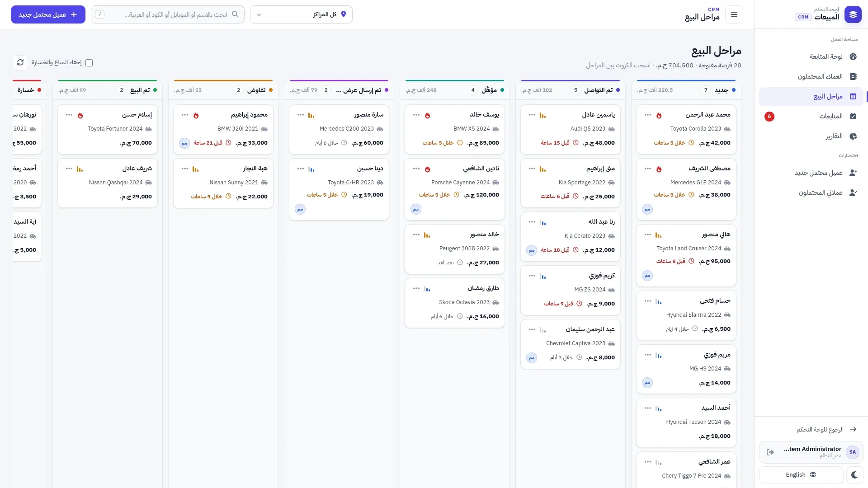Viewport: 868px width, 488px height.
Task: Click the تفاوض column header
Action: pos(223,90)
